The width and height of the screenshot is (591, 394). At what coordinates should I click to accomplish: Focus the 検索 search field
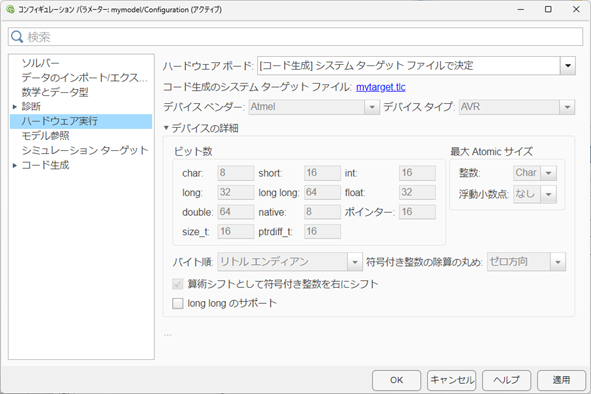coord(296,37)
